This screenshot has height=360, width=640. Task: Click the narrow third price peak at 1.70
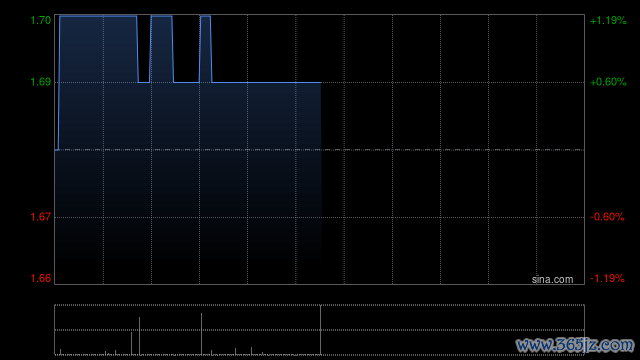coord(205,16)
